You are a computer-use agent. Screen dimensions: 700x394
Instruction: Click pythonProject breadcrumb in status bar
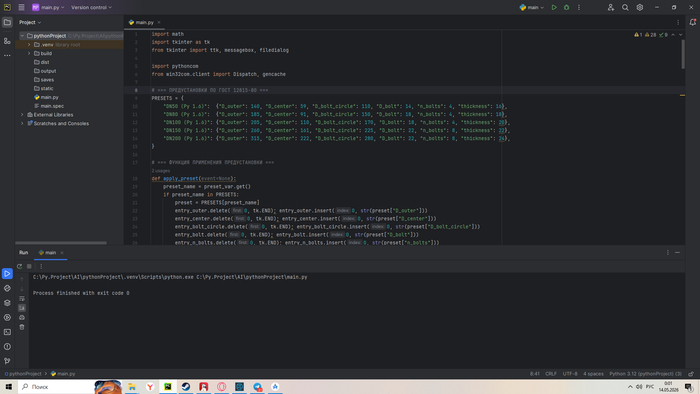[x=23, y=374]
